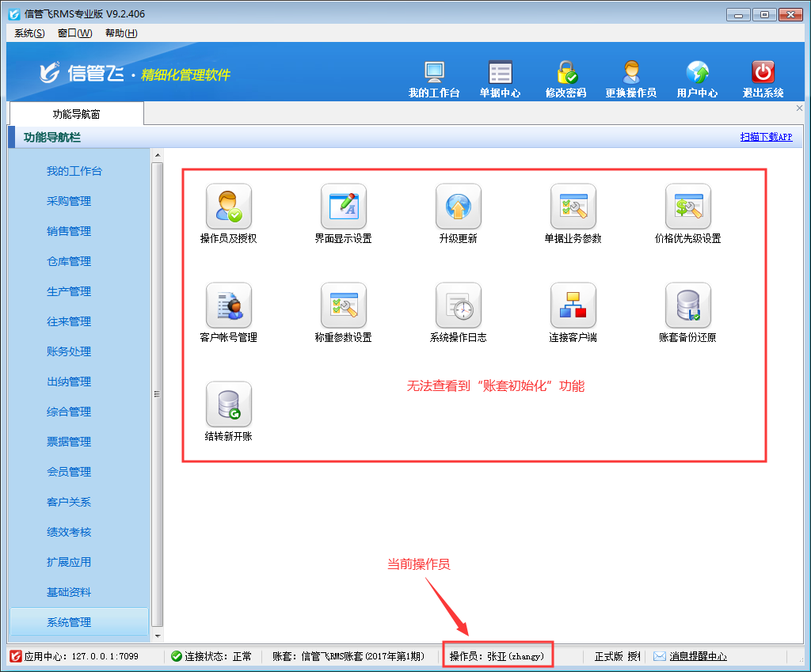Viewport: 811px width, 672px height.
Task: Open 单据业务参数 settings icon
Action: (x=573, y=207)
